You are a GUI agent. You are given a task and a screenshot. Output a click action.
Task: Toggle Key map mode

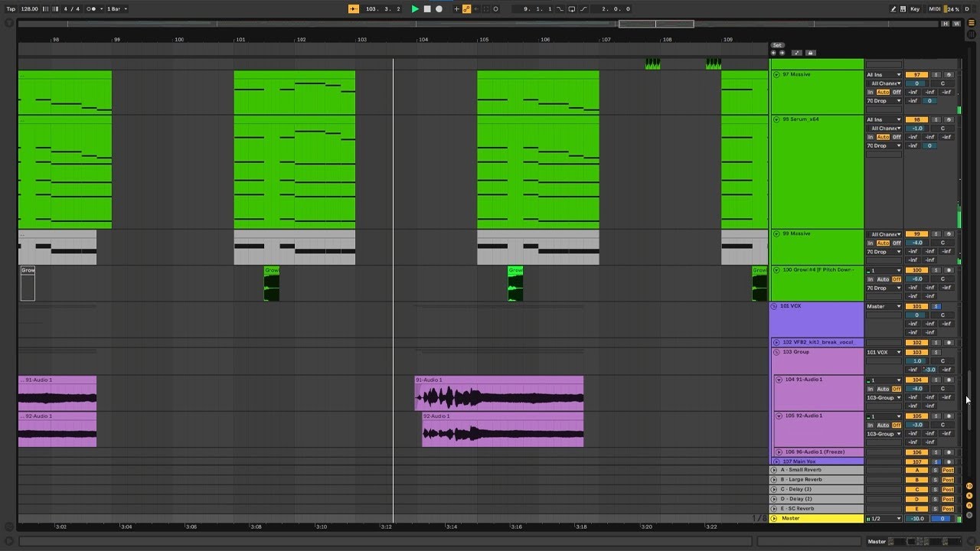(x=915, y=8)
